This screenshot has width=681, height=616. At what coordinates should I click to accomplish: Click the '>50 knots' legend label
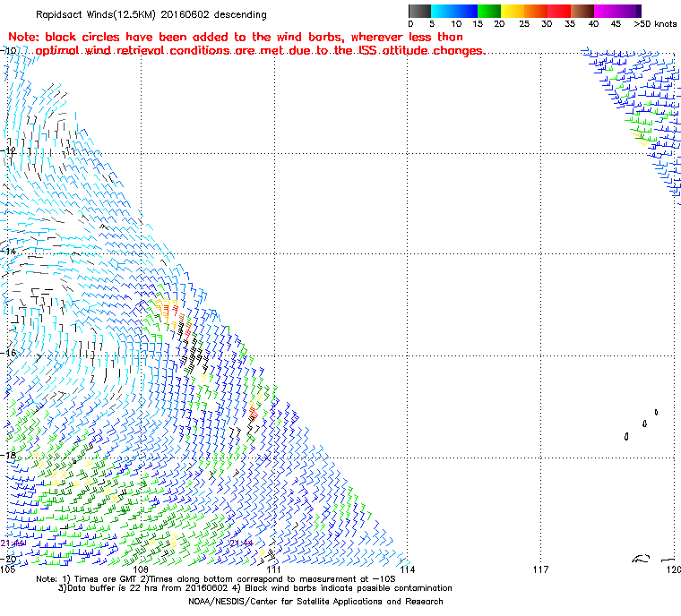tap(655, 24)
